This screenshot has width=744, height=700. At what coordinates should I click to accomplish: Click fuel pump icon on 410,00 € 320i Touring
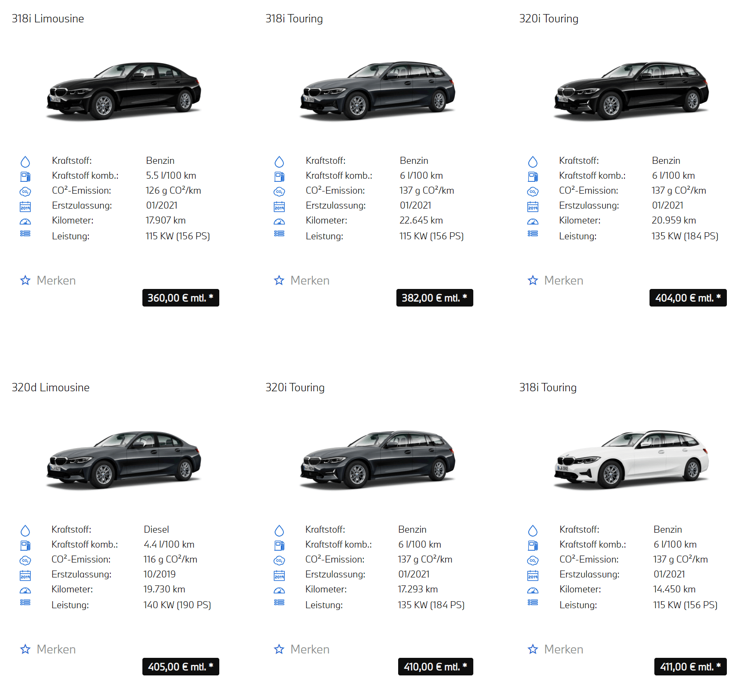click(x=279, y=545)
